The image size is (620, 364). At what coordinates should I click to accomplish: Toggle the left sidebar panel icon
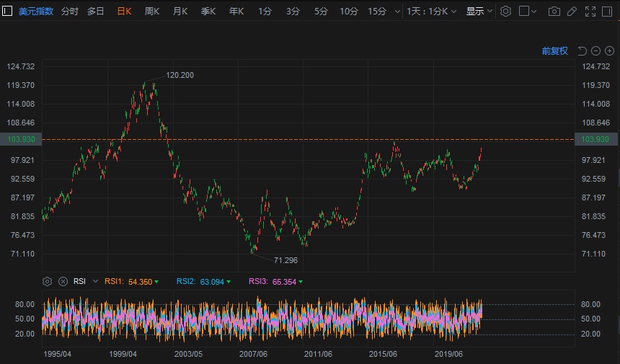point(7,12)
